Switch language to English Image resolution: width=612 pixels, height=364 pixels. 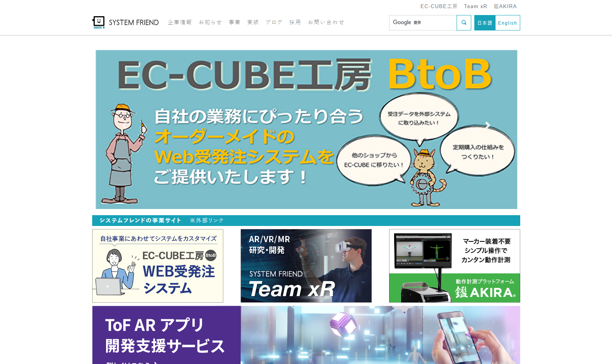(507, 23)
